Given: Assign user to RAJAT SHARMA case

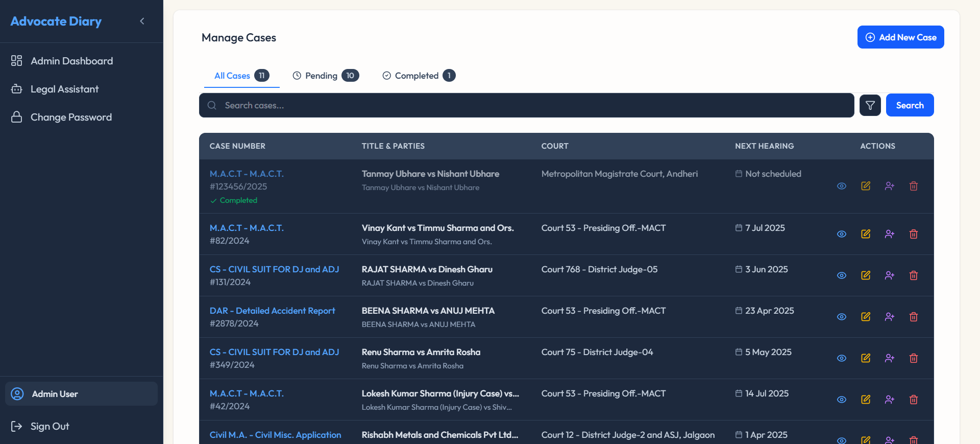Looking at the screenshot, I should 890,275.
